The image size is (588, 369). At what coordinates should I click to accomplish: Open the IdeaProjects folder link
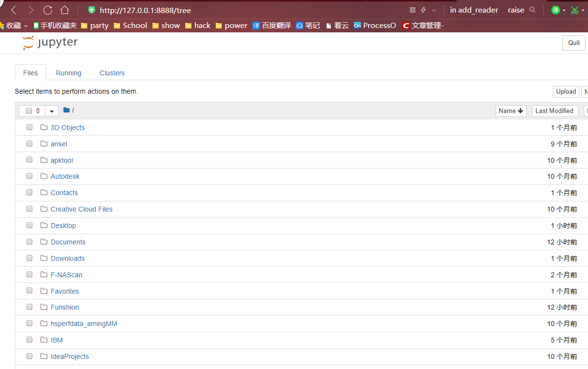[x=70, y=356]
